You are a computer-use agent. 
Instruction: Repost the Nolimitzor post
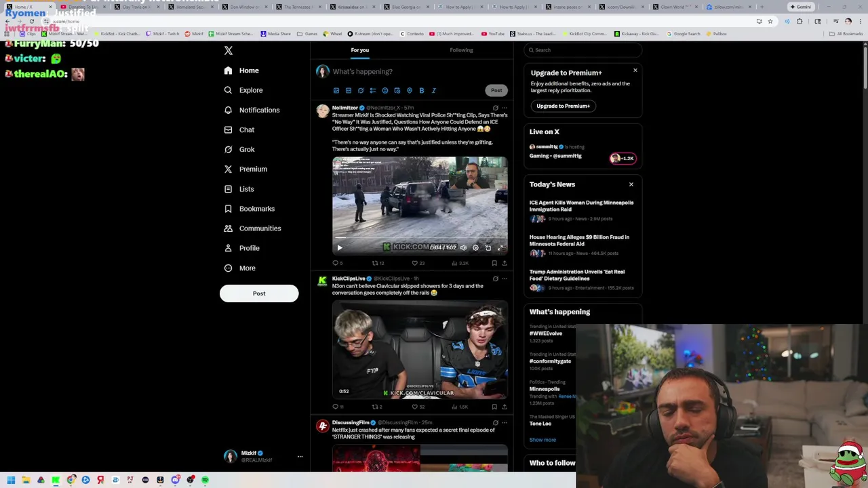click(378, 263)
